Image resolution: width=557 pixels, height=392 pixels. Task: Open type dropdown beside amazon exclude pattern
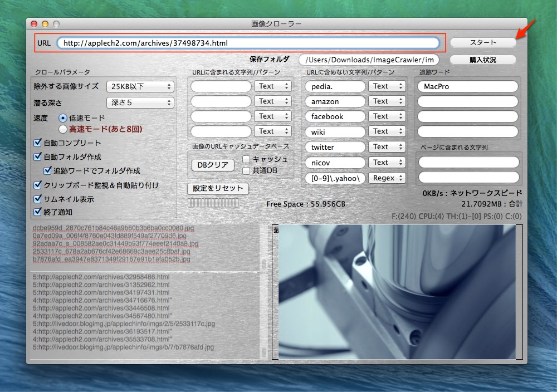tap(387, 101)
